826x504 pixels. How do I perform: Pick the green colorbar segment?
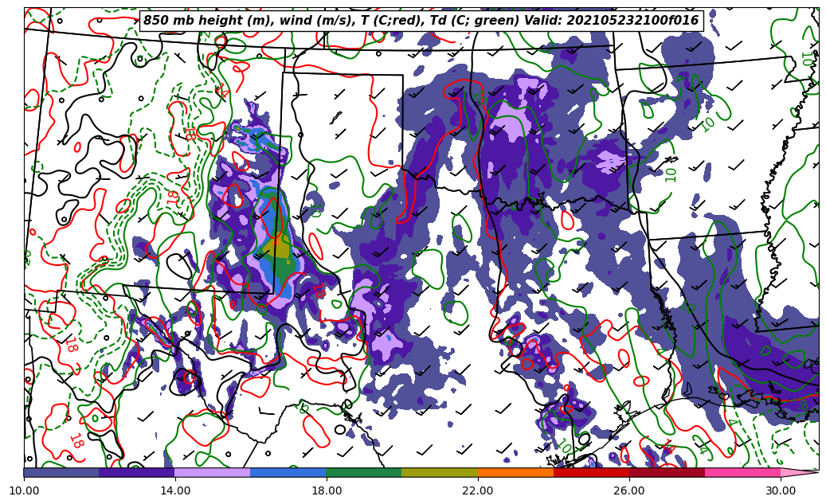pos(364,472)
